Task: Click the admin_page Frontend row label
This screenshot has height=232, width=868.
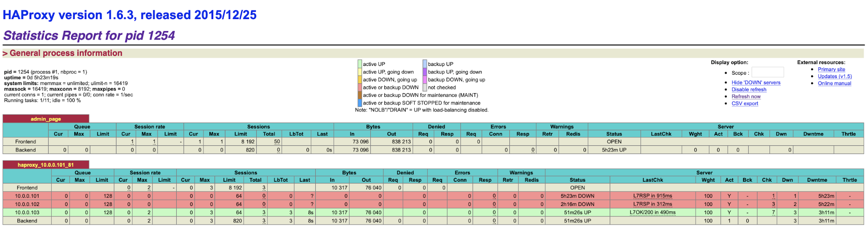Action: click(x=26, y=142)
